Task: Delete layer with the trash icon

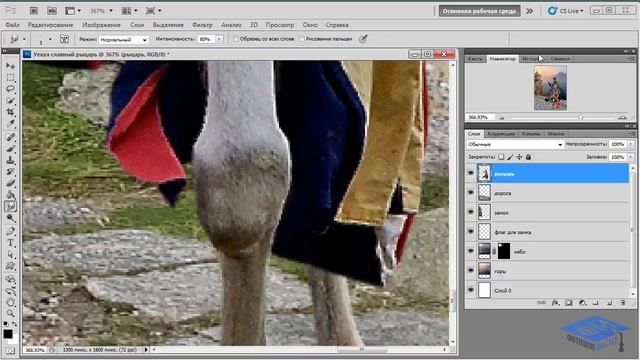Action: click(623, 303)
